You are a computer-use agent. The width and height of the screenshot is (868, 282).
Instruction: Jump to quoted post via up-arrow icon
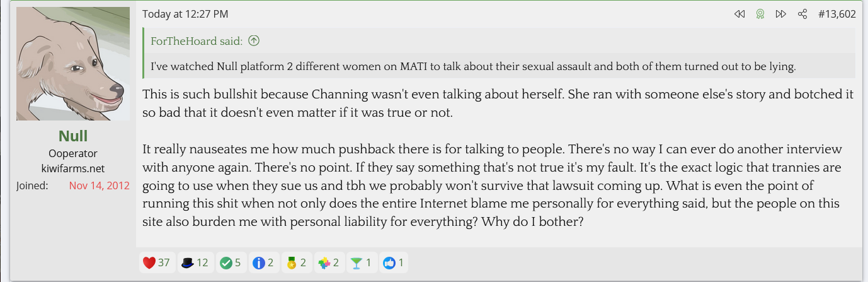pyautogui.click(x=254, y=42)
